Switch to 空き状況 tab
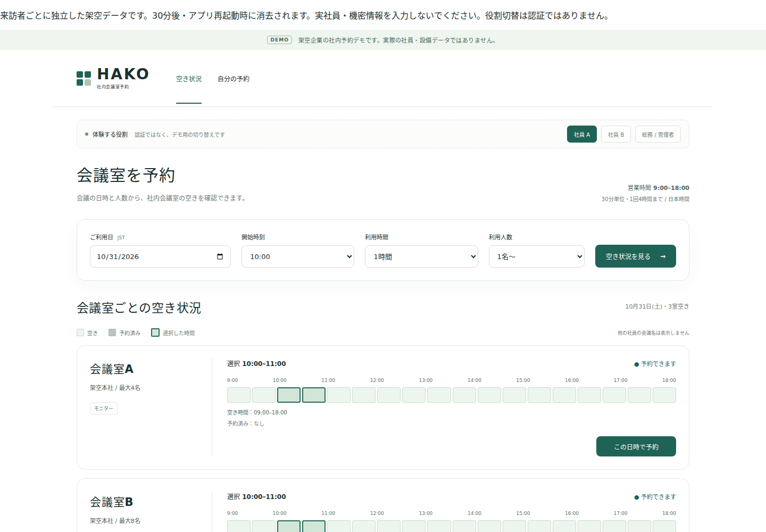Screen dimensions: 766x532 189,79
